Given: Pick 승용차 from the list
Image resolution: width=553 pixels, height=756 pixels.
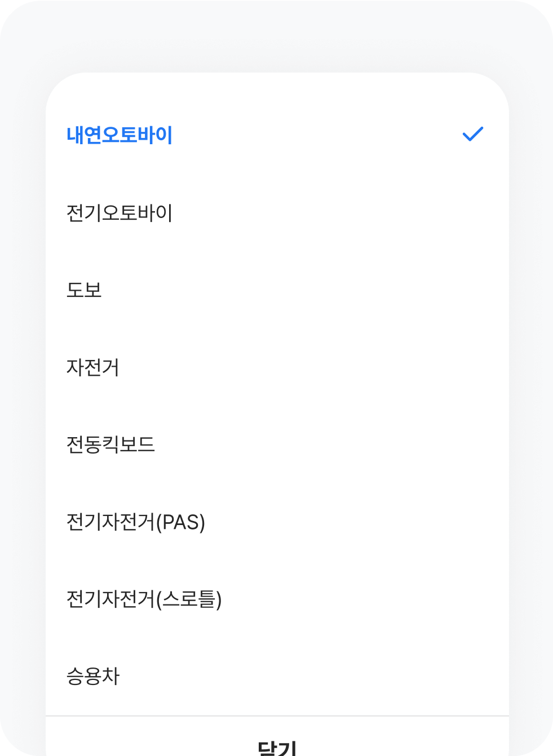Looking at the screenshot, I should [93, 676].
